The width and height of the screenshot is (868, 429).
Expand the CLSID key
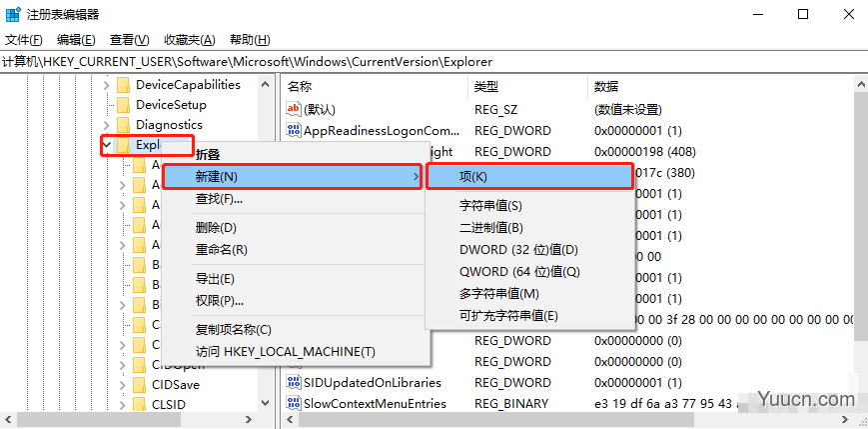coord(122,404)
